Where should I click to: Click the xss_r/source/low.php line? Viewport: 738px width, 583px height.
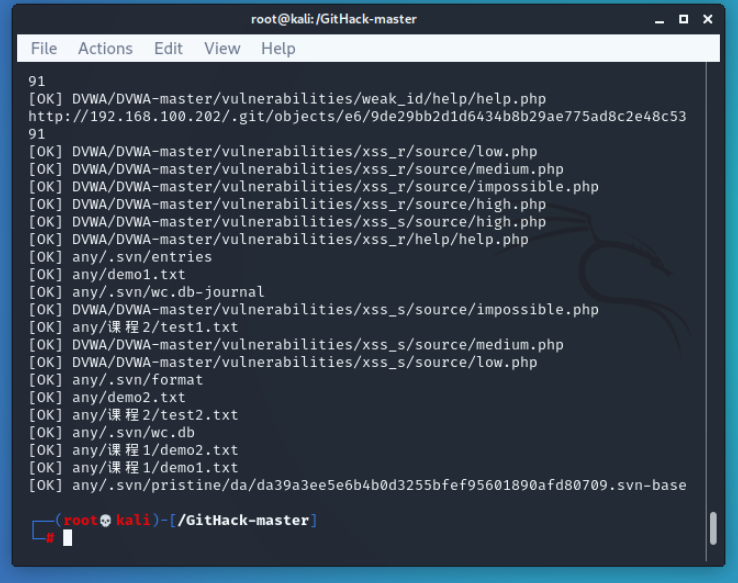click(x=283, y=152)
